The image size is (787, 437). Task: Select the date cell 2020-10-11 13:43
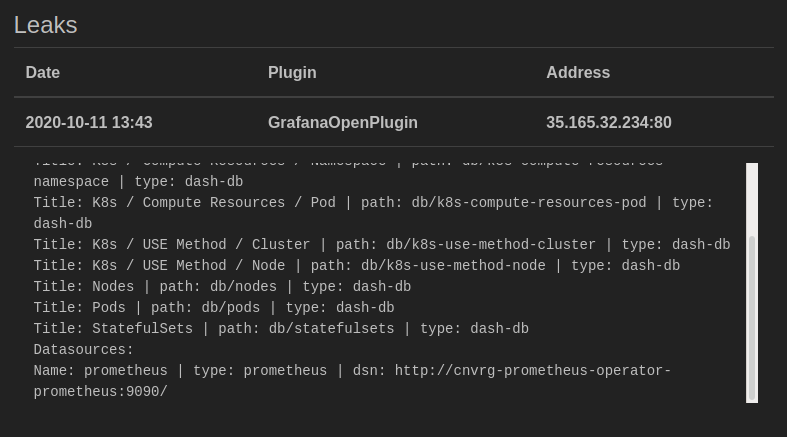pos(89,122)
